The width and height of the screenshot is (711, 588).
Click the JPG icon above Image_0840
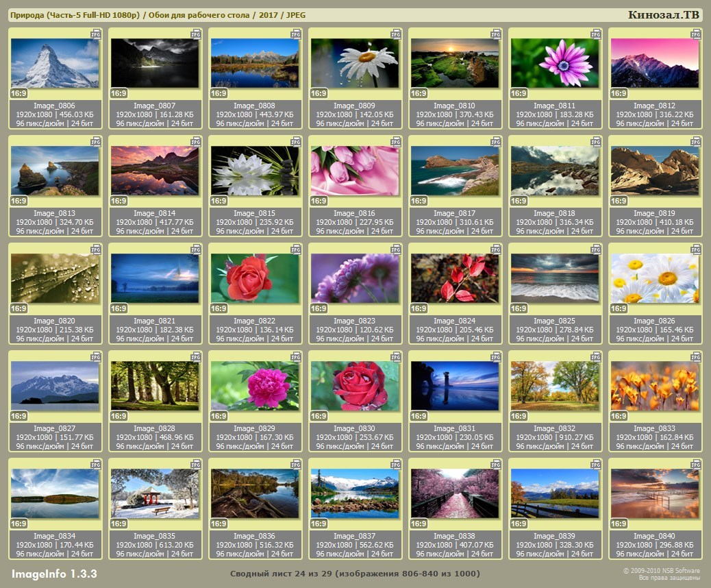(x=695, y=464)
